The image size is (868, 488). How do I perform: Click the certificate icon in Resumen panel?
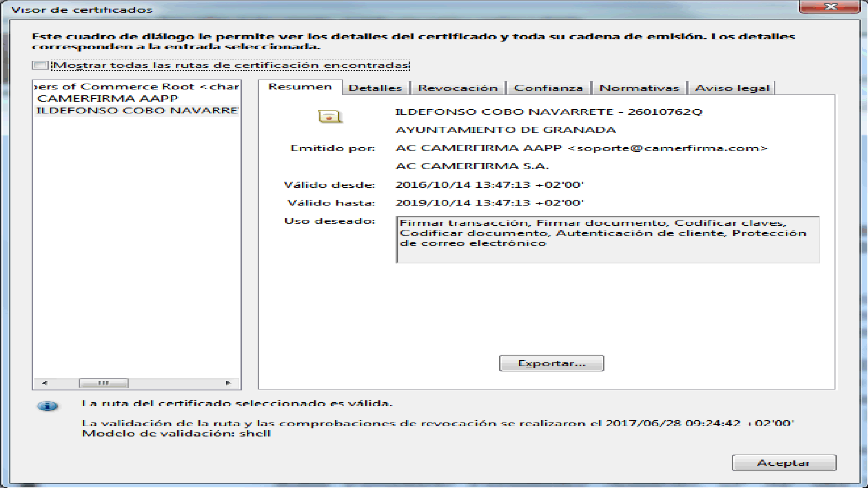(x=330, y=117)
